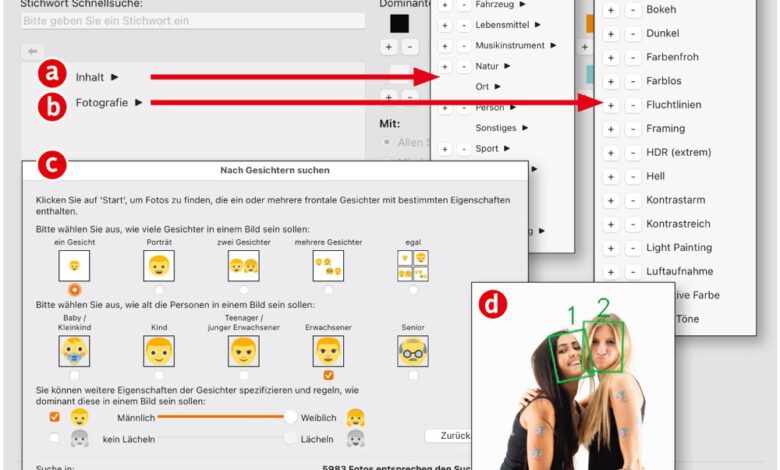The height and width of the screenshot is (470, 780).
Task: Select radio button under 'mehrere Gesichter'
Action: [x=328, y=289]
